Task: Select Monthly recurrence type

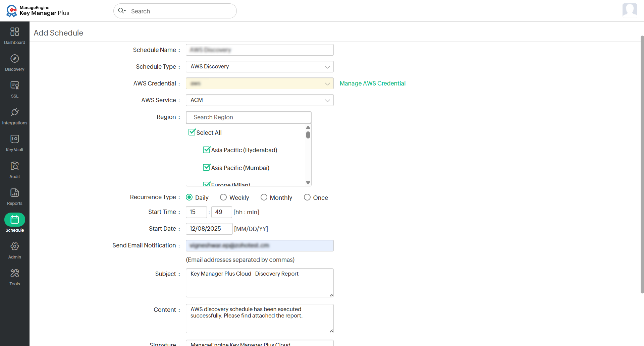Action: point(264,197)
